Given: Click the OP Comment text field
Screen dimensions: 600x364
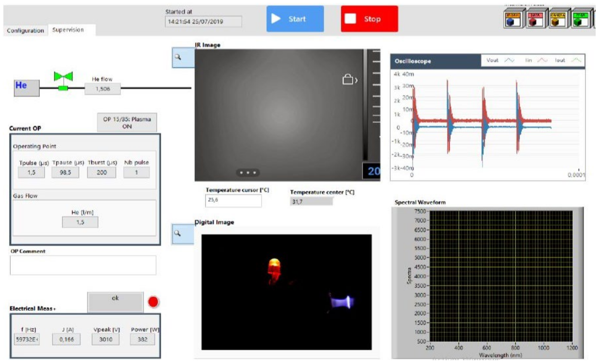Looking at the screenshot, I should pyautogui.click(x=83, y=265).
